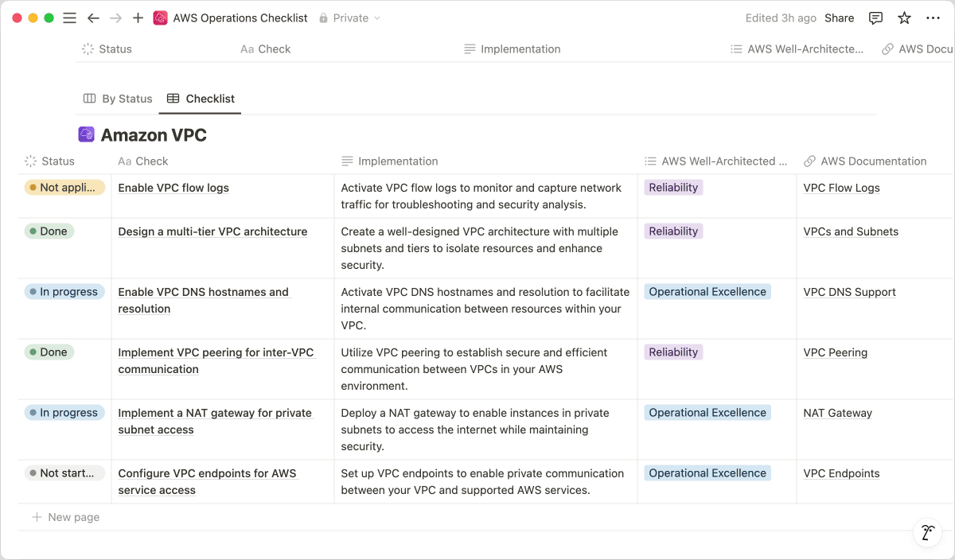Click implementation text 'Activate VPC flow logs to monitor'
This screenshot has height=560, width=955.
coord(481,196)
